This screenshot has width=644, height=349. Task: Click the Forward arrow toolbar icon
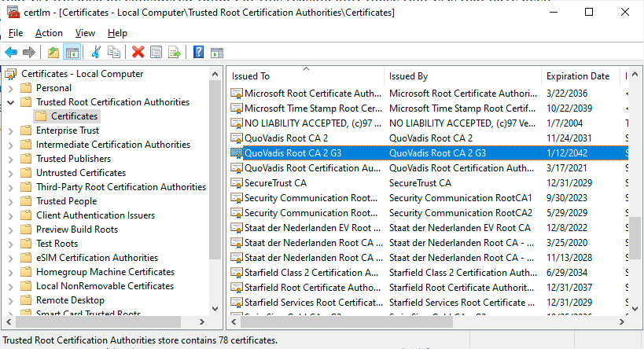[29, 52]
